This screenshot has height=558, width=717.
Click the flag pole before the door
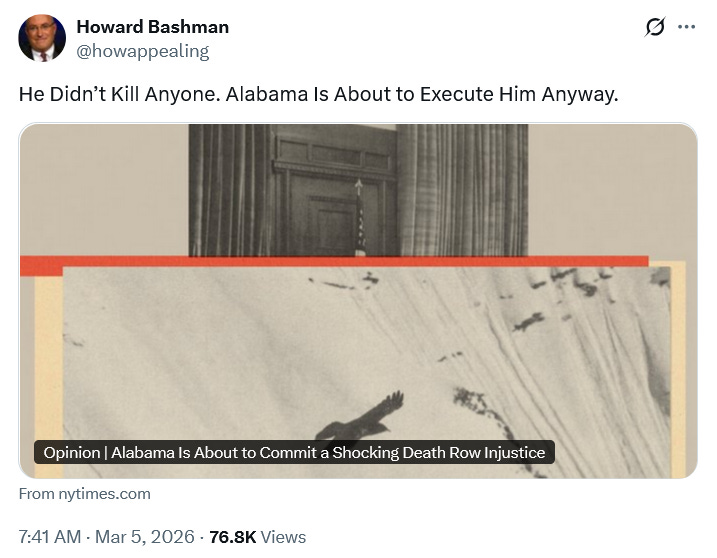(360, 217)
